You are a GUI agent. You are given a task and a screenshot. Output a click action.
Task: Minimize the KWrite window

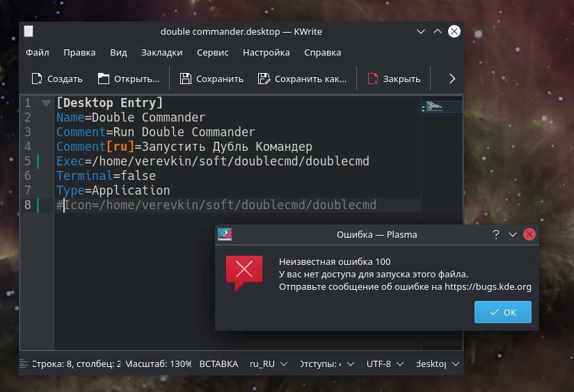[x=421, y=31]
